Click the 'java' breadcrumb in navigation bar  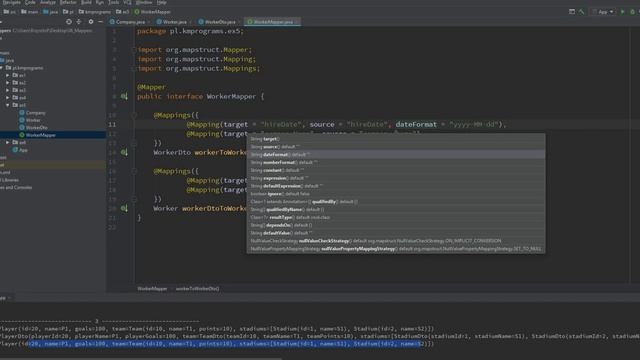click(x=51, y=12)
